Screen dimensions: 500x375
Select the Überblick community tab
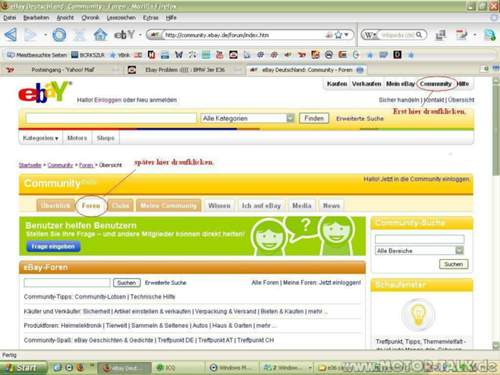(56, 205)
